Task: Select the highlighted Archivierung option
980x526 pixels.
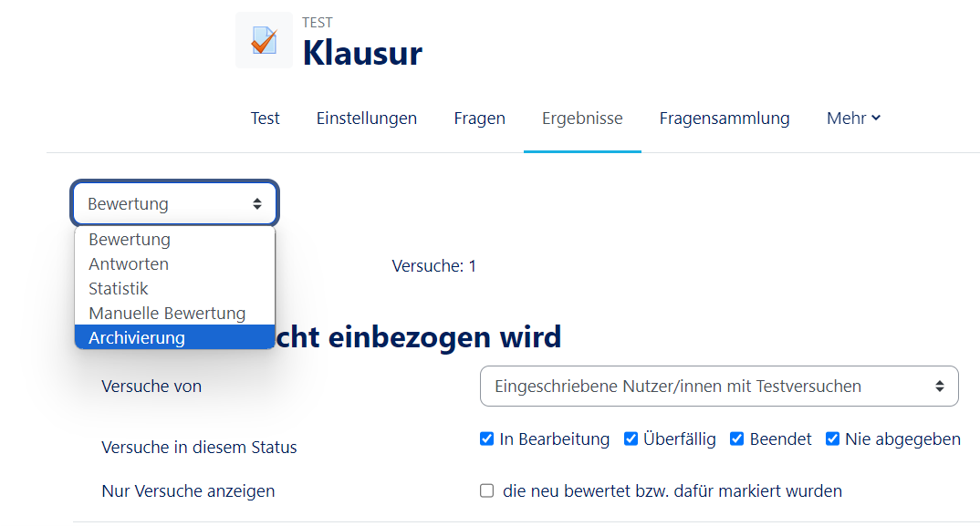Action: [x=137, y=338]
